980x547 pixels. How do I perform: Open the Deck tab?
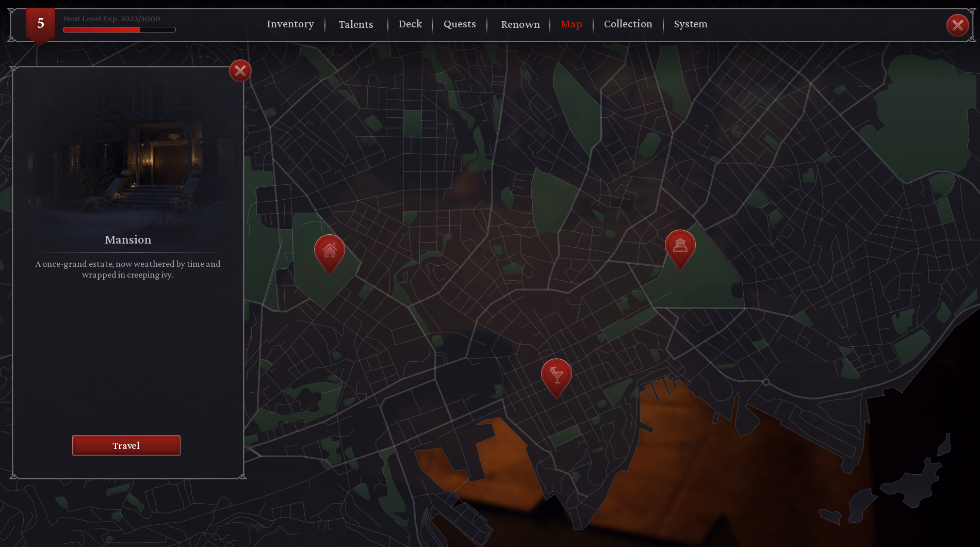tap(410, 24)
